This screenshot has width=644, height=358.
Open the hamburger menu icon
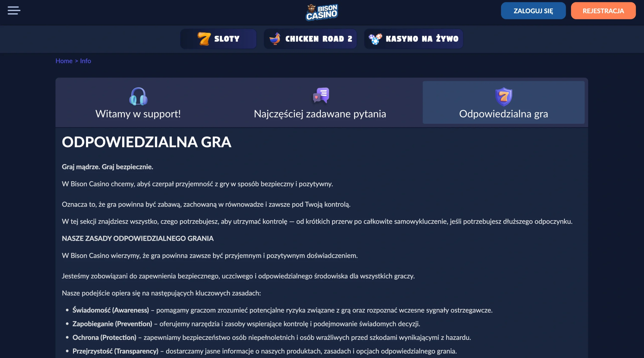14,11
